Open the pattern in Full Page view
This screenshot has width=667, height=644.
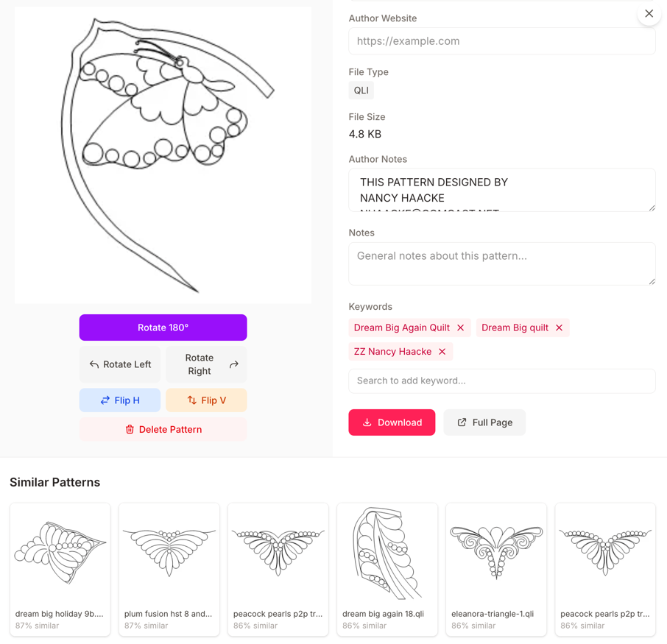(484, 422)
